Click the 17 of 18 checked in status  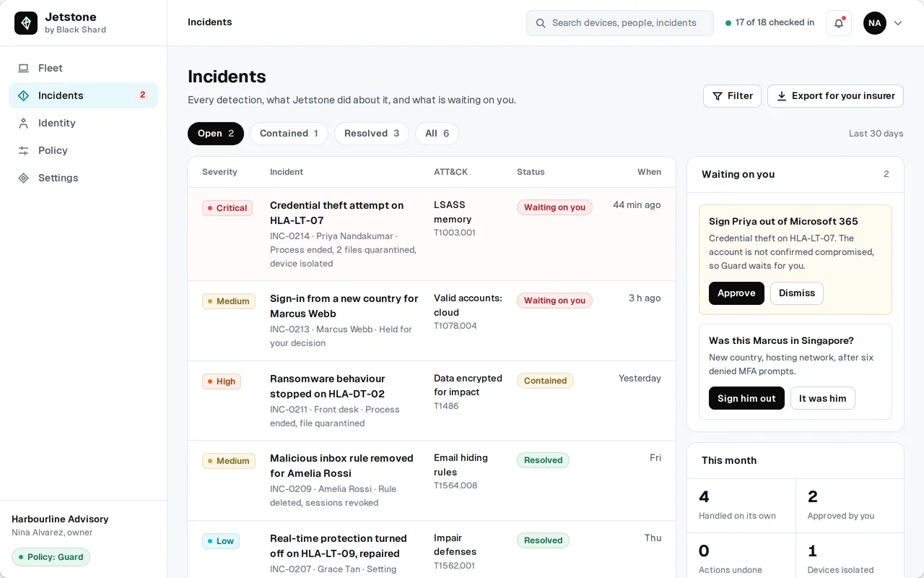pos(770,23)
